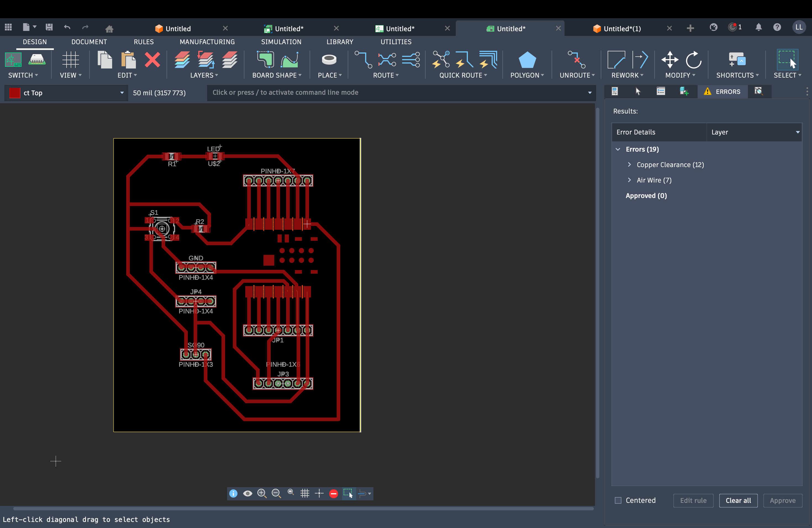Viewport: 812px width, 528px height.
Task: Toggle the eye visibility icon on bottom toolbar
Action: 248,493
